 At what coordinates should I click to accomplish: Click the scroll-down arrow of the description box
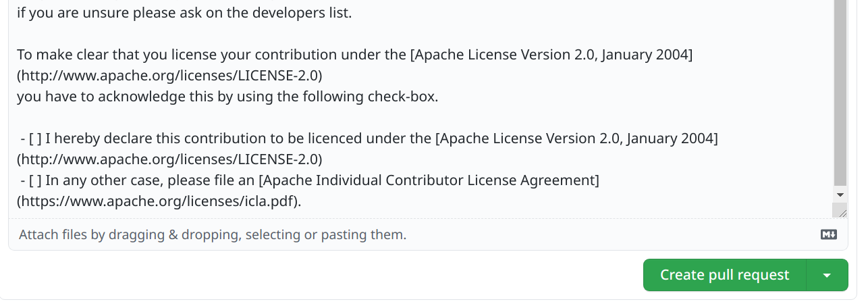tap(840, 195)
